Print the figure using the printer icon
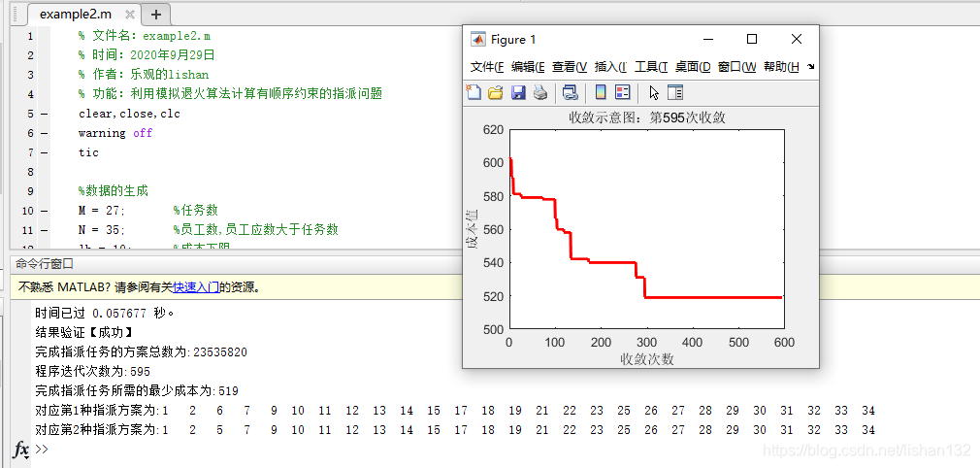980x468 pixels. pos(540,93)
